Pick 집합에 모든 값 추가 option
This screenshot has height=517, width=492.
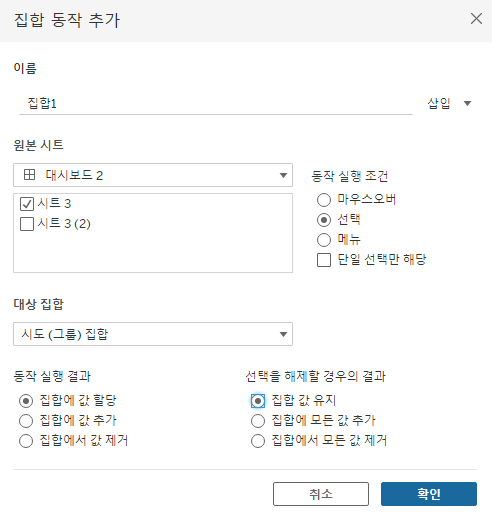point(258,421)
